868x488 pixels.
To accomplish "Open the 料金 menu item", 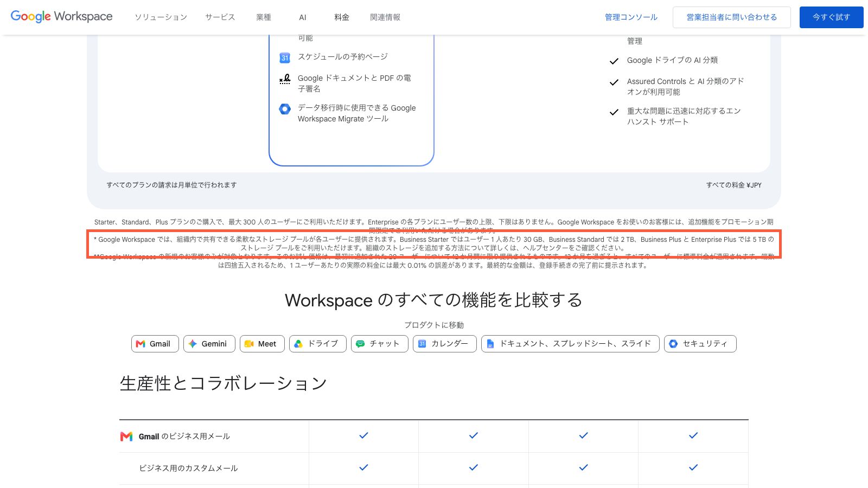I will (x=342, y=17).
